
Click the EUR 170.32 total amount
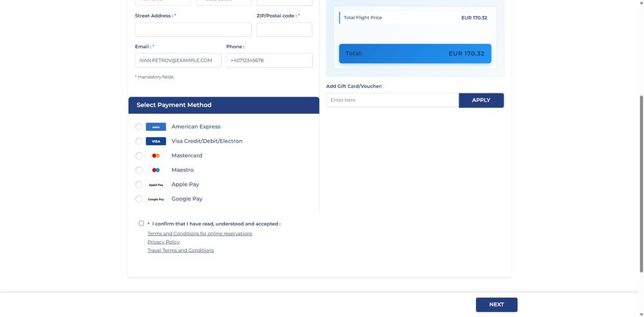click(466, 53)
